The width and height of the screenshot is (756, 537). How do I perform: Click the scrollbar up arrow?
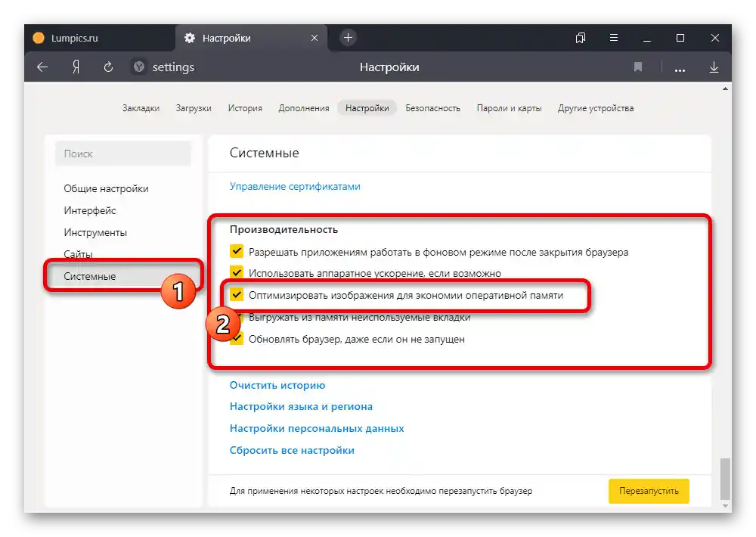[725, 88]
